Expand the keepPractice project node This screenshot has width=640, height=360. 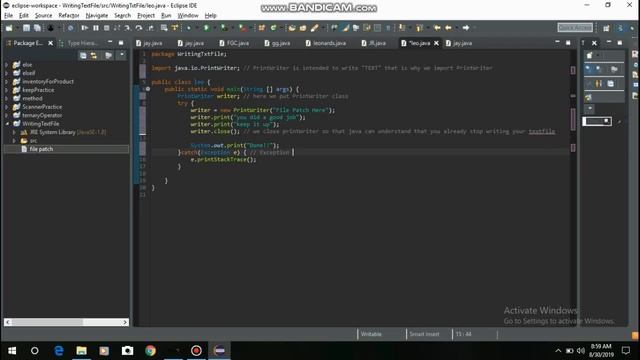coord(7,90)
